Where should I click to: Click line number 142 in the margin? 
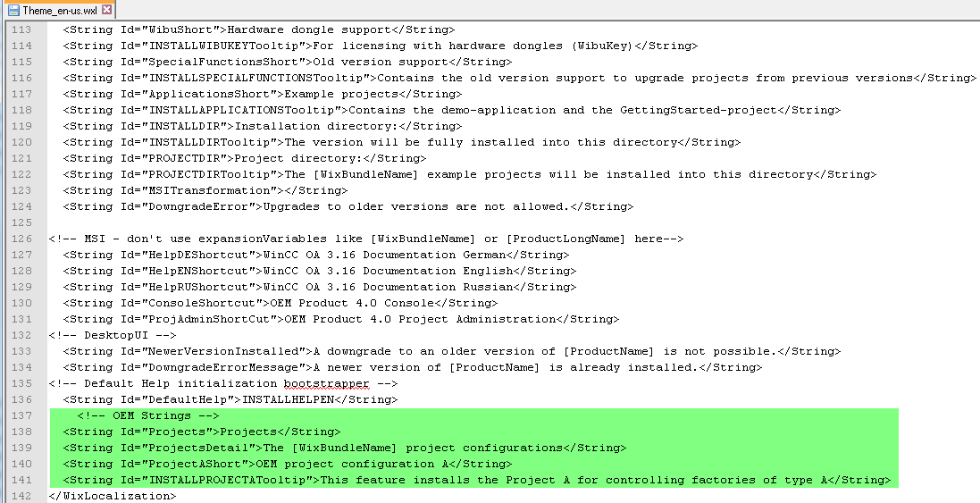[21, 496]
